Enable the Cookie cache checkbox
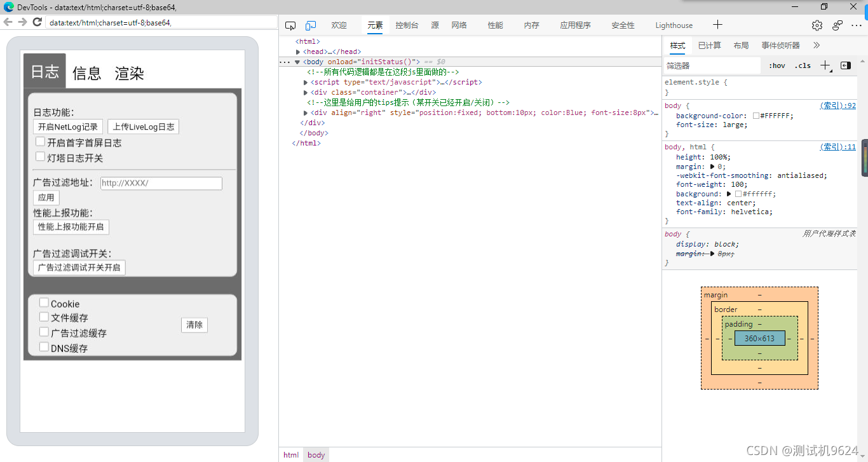This screenshot has height=462, width=868. click(43, 303)
